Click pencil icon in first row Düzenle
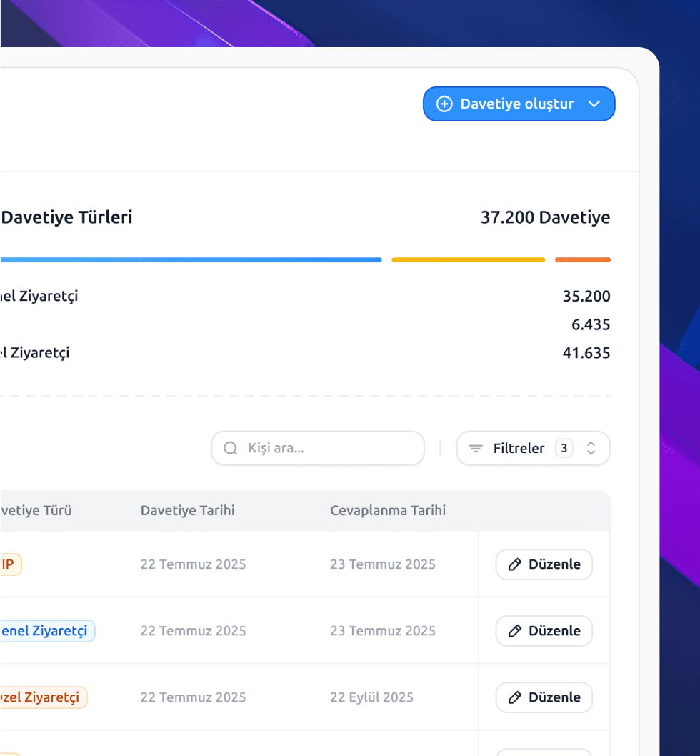The image size is (700, 756). 514,564
